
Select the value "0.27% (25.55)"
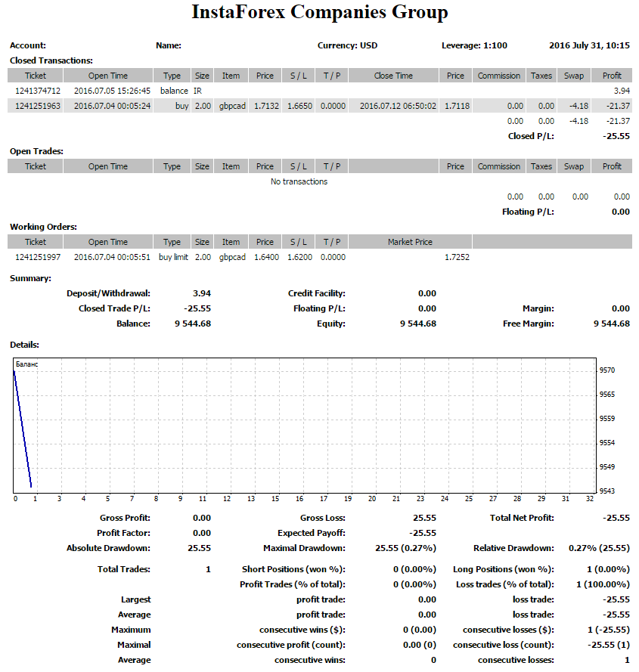tap(599, 548)
